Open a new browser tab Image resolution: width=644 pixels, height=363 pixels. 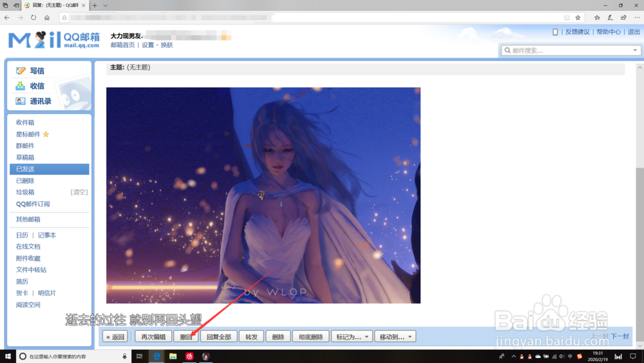click(x=95, y=5)
